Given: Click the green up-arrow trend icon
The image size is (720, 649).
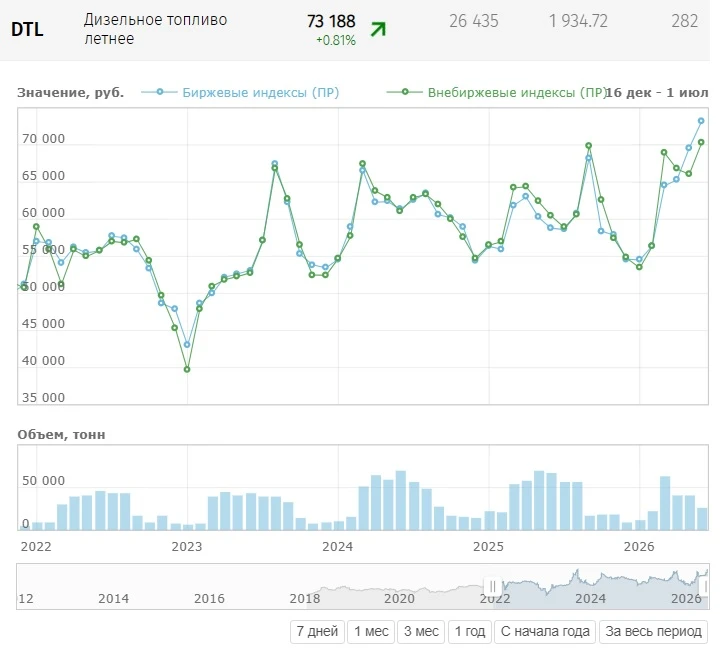Looking at the screenshot, I should [378, 29].
